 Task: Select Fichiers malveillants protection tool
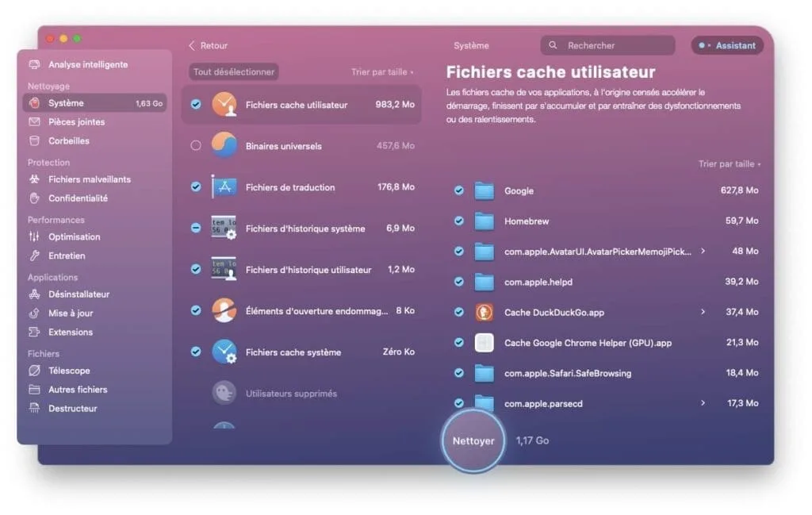pos(82,179)
